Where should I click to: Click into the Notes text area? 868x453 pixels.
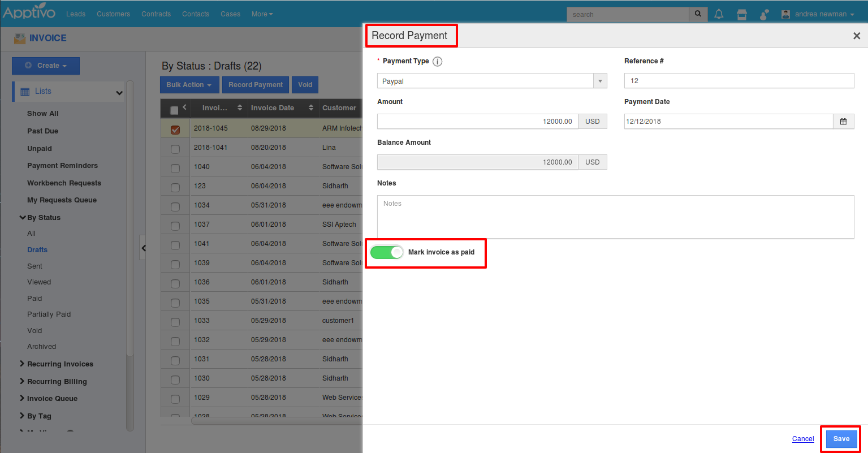point(615,217)
